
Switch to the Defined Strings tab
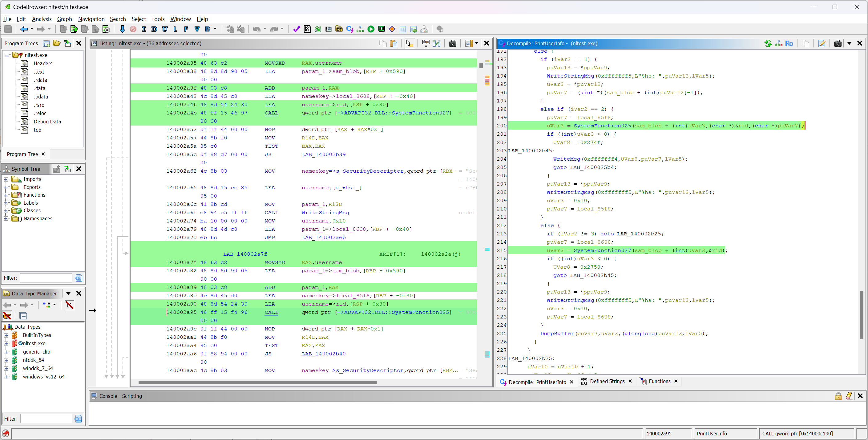click(x=607, y=382)
